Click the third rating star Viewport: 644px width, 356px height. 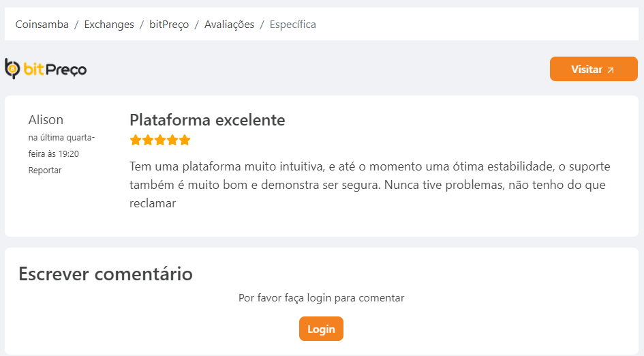160,140
